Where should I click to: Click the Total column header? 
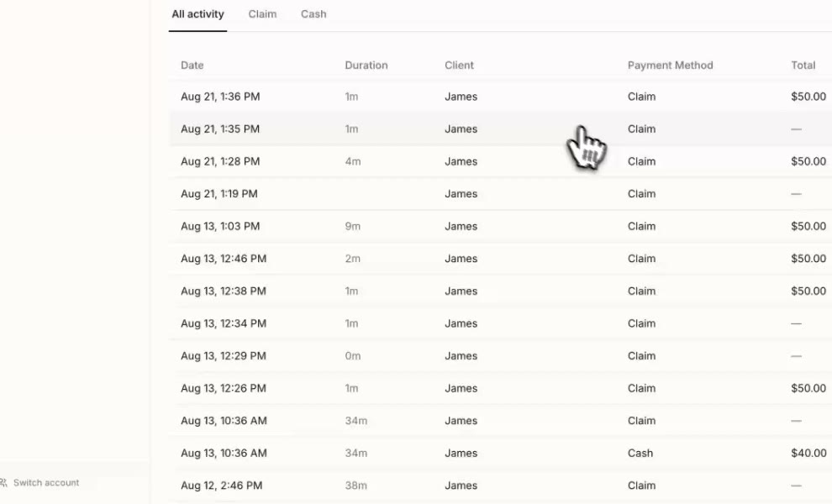coord(803,66)
